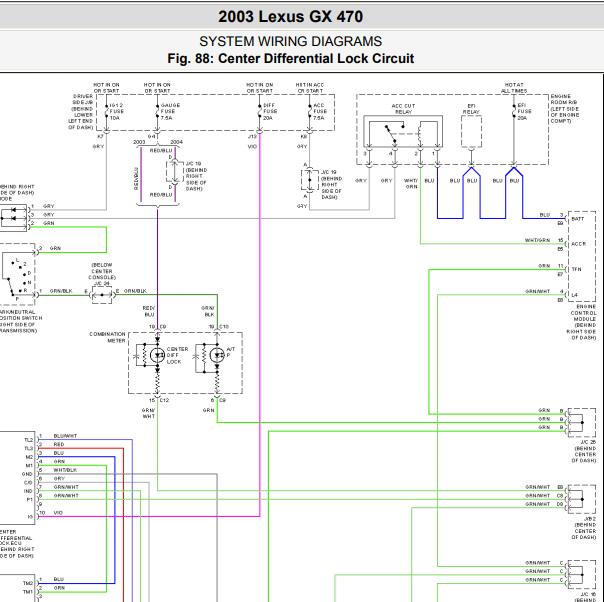Click the L4 terminal on the engine control module
Screen dimensions: 604x602
pyautogui.click(x=574, y=295)
